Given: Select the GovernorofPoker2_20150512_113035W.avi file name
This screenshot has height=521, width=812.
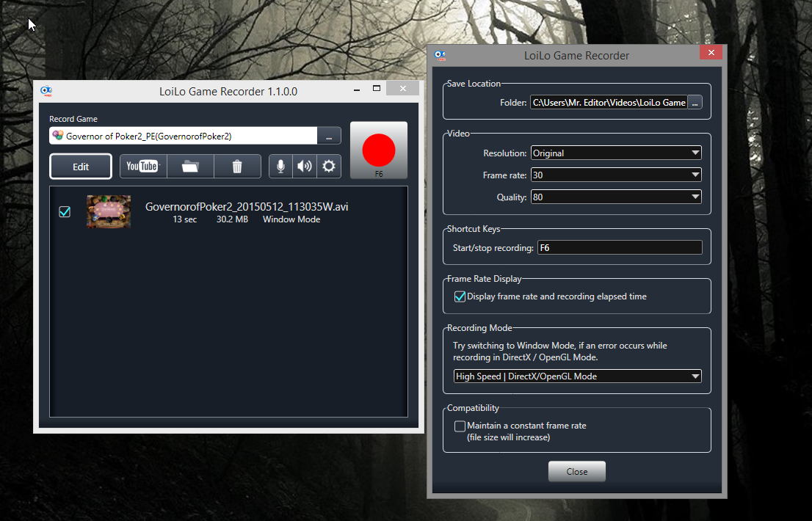Looking at the screenshot, I should 247,207.
